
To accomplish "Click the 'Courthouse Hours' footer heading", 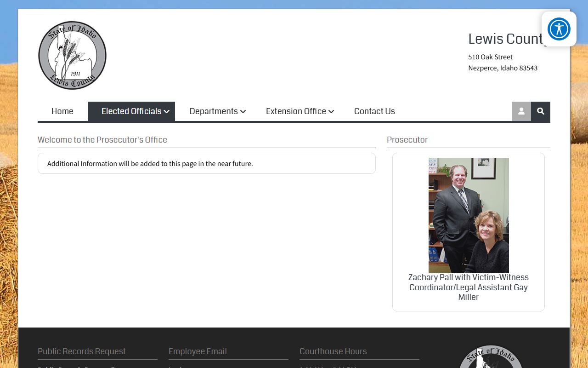I will tap(333, 351).
